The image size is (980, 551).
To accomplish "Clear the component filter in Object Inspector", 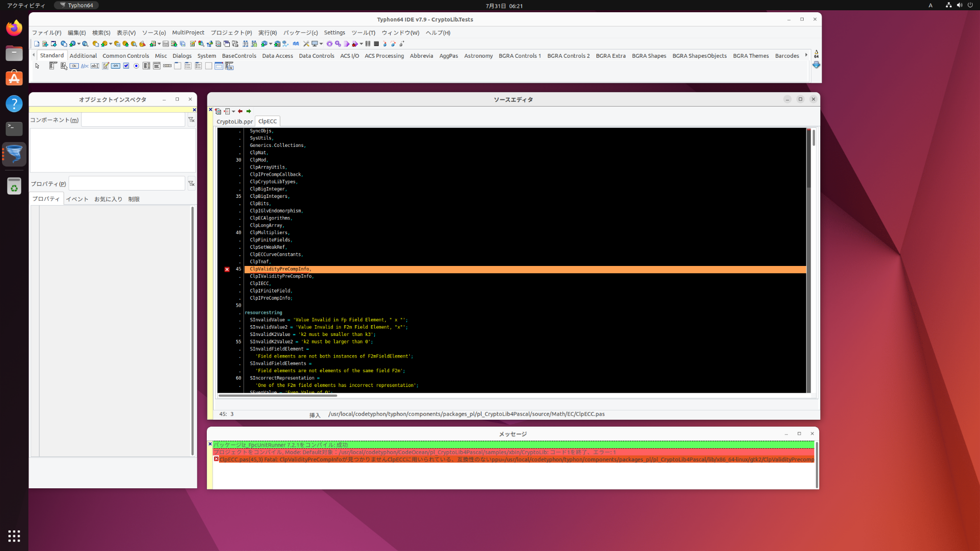I will 191,120.
